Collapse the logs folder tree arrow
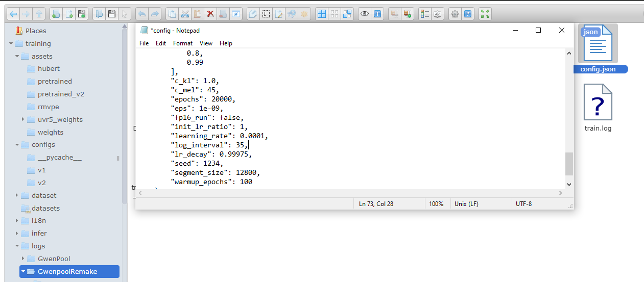The width and height of the screenshot is (644, 282). pos(17,246)
